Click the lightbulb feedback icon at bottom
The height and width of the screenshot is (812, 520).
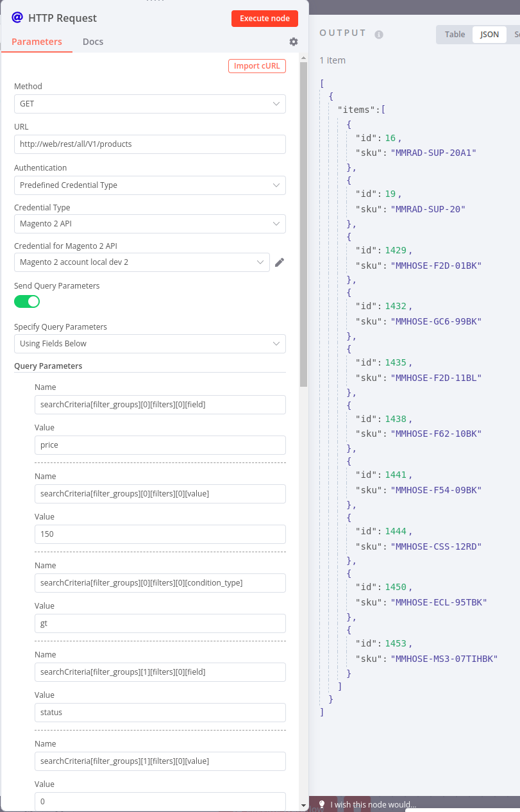321,804
